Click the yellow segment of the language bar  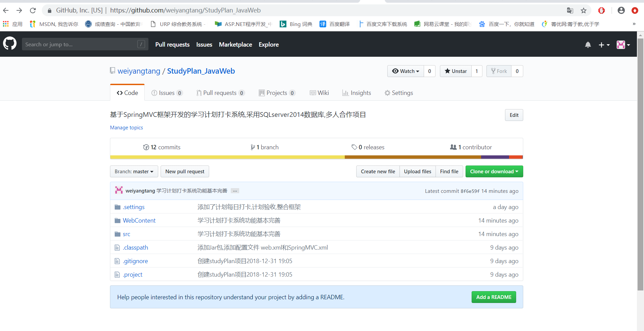[226, 157]
